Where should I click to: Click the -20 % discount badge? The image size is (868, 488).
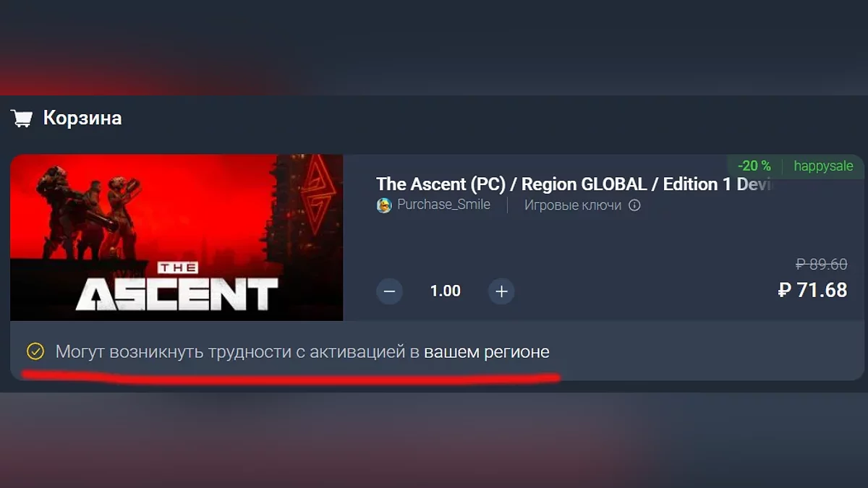[x=754, y=166]
